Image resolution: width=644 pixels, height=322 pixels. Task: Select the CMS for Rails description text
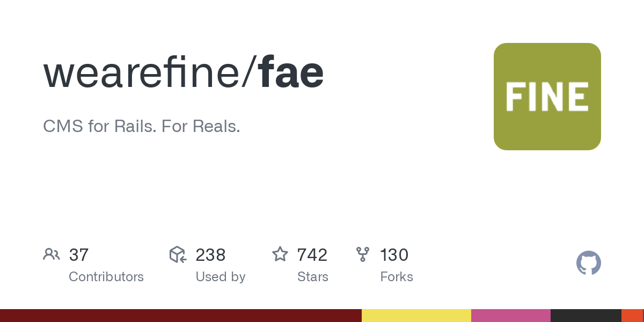tap(142, 127)
